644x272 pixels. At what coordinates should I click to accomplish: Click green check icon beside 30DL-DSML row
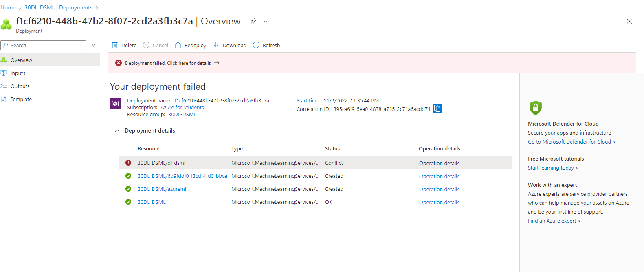pyautogui.click(x=128, y=202)
